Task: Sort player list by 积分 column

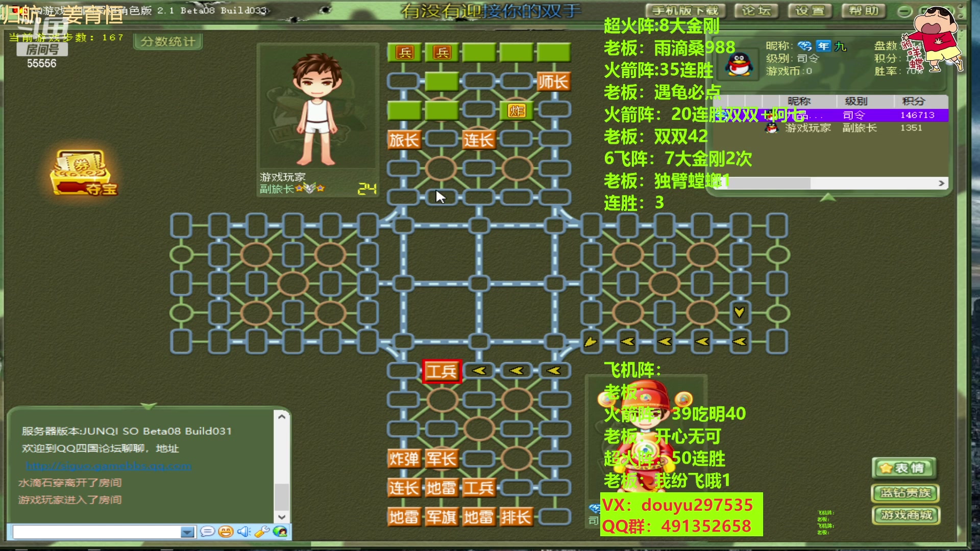Action: (913, 101)
